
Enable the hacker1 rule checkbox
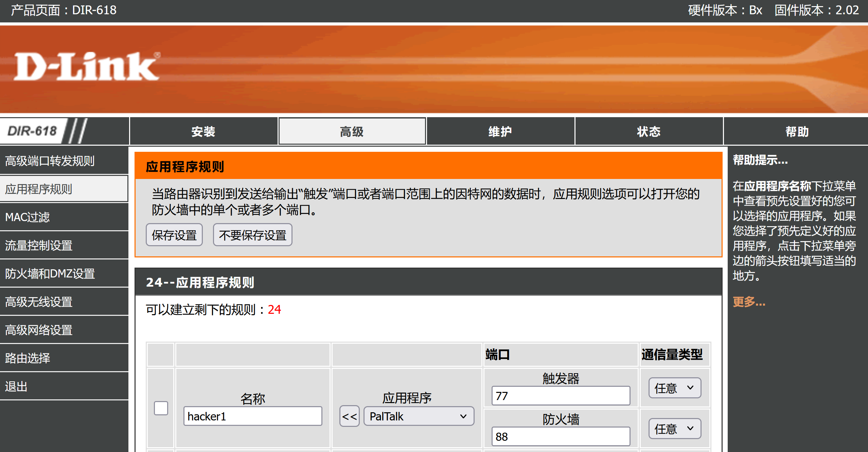161,408
